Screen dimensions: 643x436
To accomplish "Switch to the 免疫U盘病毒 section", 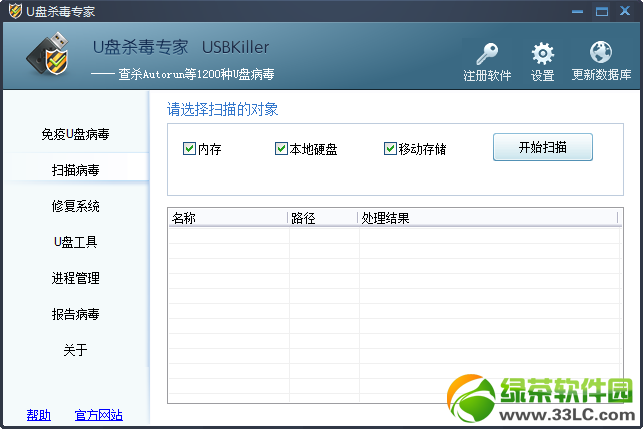I will coord(75,134).
